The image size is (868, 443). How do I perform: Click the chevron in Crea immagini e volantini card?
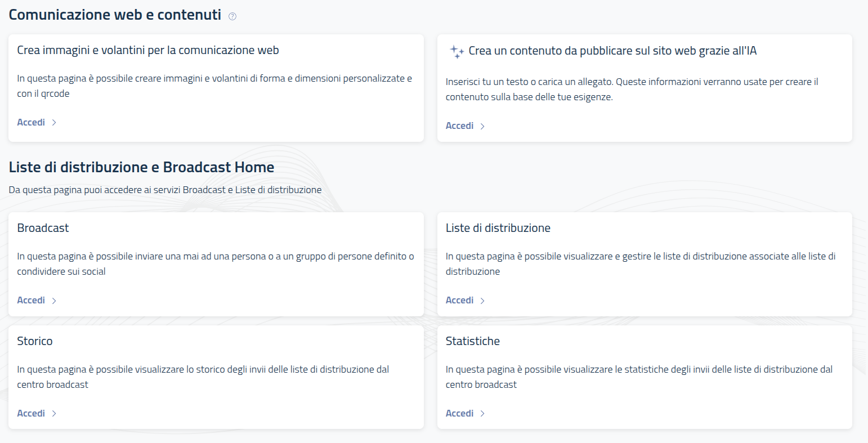(x=54, y=123)
